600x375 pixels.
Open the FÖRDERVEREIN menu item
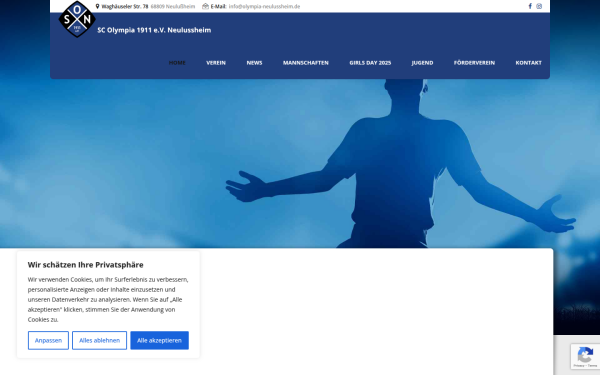474,63
